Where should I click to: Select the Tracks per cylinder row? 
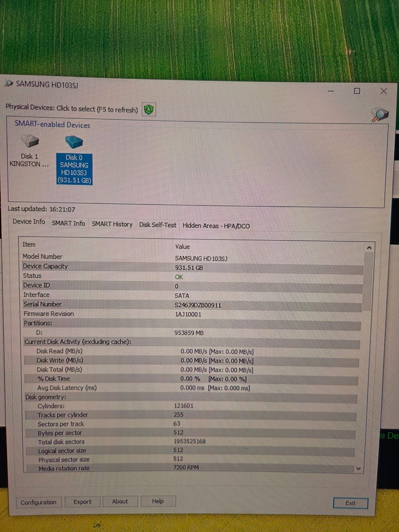pyautogui.click(x=190, y=415)
